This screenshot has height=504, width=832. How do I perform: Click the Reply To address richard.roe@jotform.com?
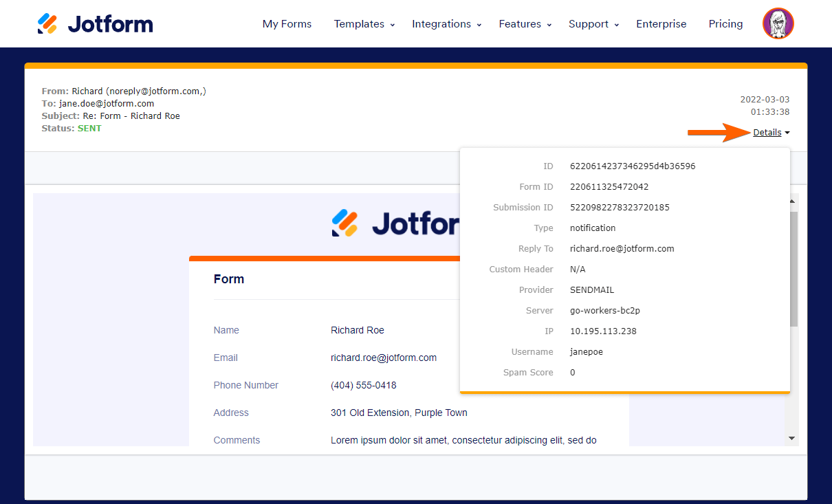click(622, 249)
